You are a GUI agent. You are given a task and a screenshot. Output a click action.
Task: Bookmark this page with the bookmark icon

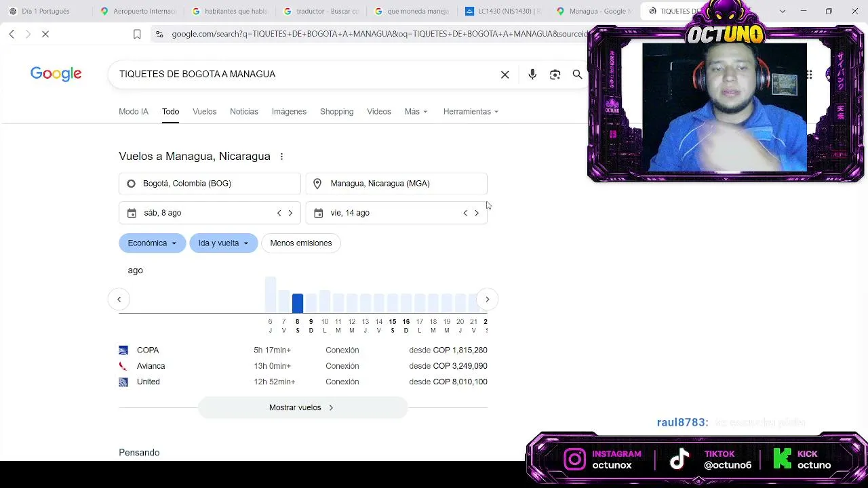[x=137, y=34]
